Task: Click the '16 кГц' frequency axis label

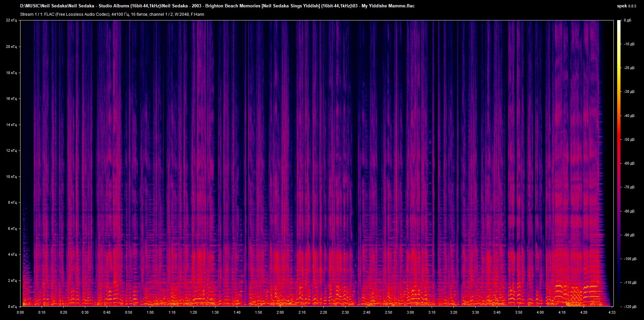Action: 11,99
